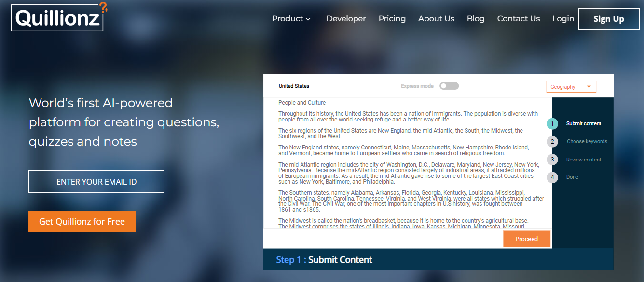The image size is (644, 282).
Task: Select step 3 circle for Review content
Action: tap(552, 160)
